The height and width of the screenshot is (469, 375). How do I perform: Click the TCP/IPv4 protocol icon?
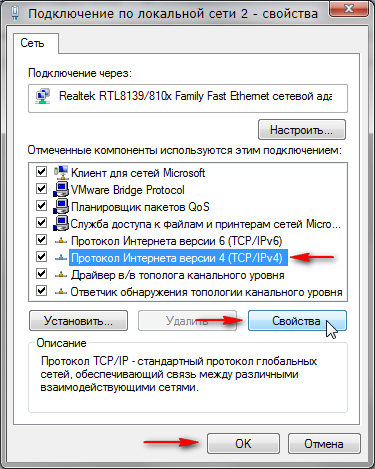tap(61, 257)
